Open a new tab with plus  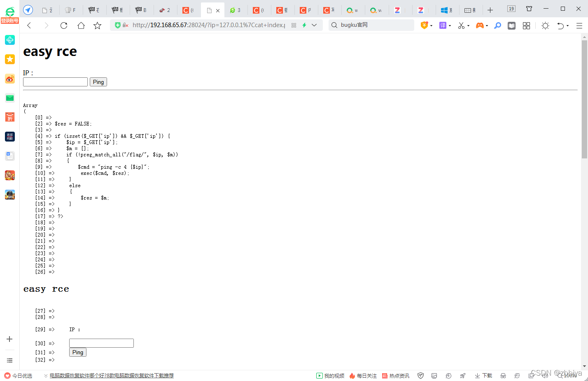(490, 10)
